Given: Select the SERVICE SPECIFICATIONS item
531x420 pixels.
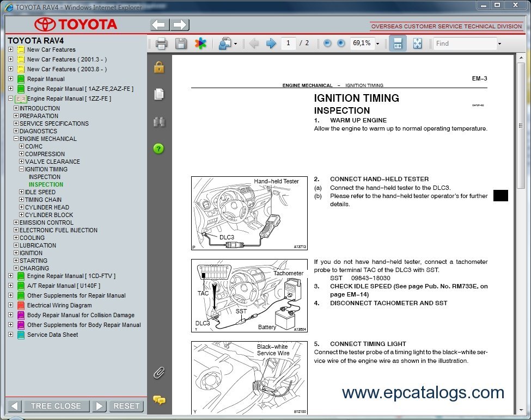Looking at the screenshot, I should (x=54, y=123).
